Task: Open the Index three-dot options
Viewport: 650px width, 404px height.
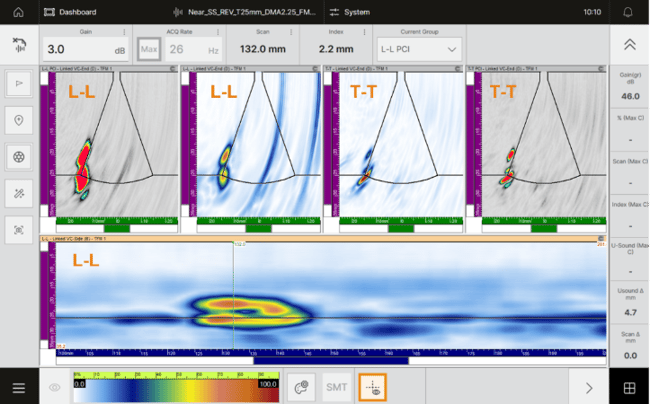Action: click(x=364, y=32)
